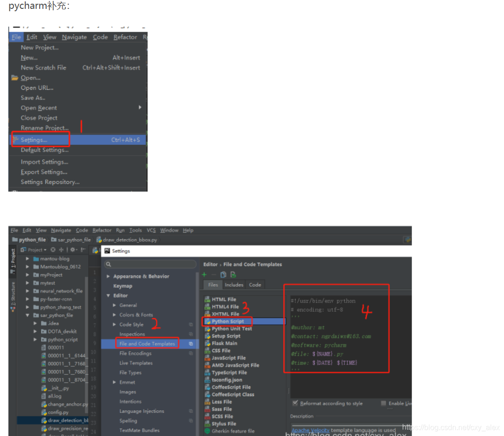Click the gear settings icon in Project toolbar
Viewport: 504px width, 436px height.
(74, 250)
